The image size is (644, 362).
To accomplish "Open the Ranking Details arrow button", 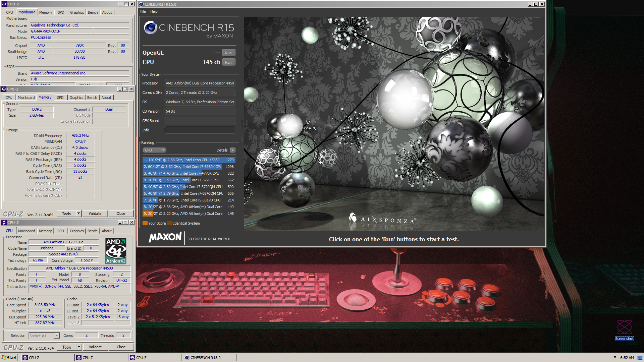I will [233, 150].
